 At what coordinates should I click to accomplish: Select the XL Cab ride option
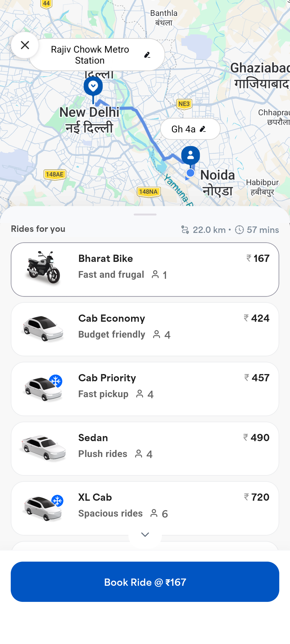pos(145,508)
